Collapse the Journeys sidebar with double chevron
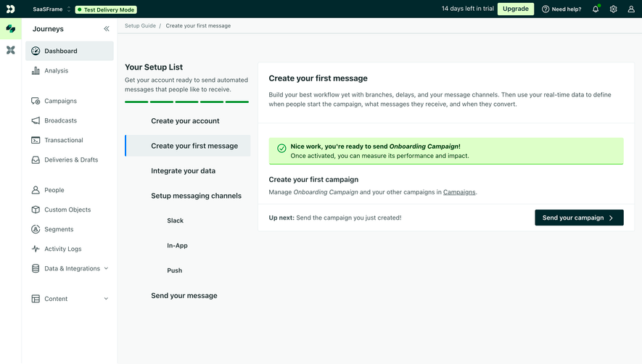Viewport: 642px width, 364px height. coord(107,29)
